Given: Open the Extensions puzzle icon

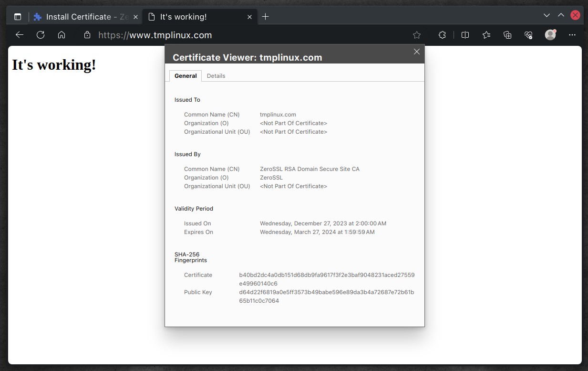Looking at the screenshot, I should pyautogui.click(x=442, y=35).
